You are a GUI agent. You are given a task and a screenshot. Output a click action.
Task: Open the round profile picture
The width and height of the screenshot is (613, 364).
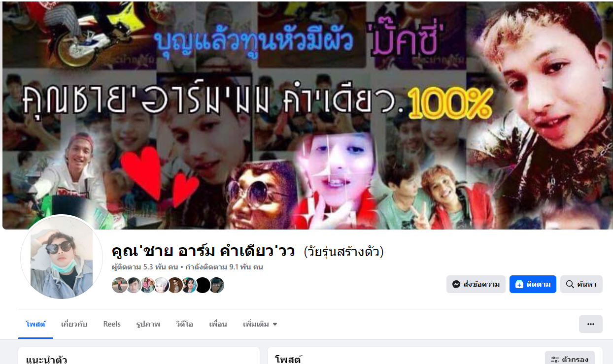(x=62, y=257)
